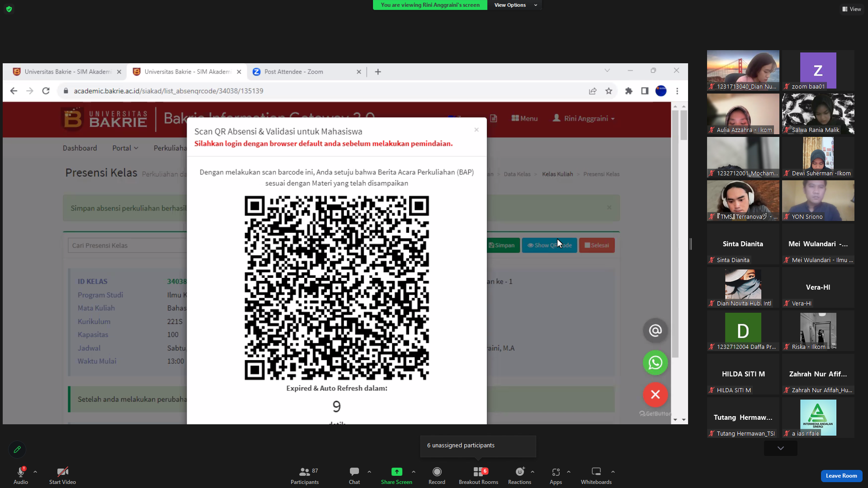Click the email at-sign floating button
This screenshot has width=868, height=488.
coord(655,330)
